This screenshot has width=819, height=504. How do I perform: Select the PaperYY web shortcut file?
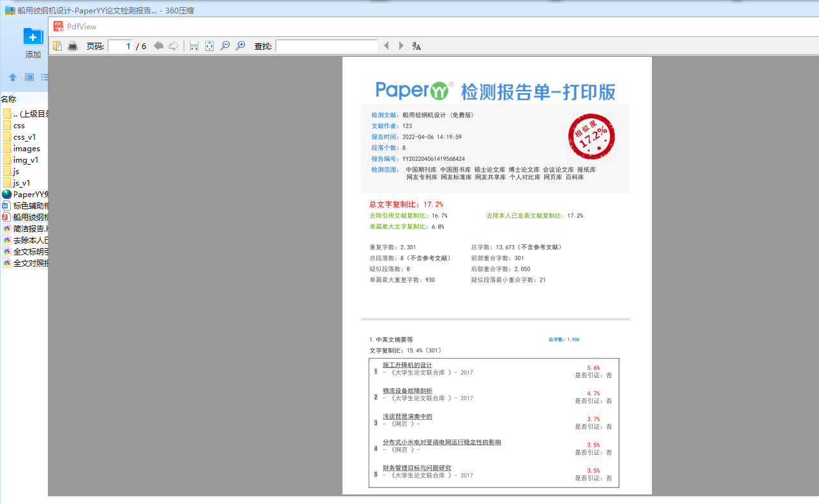(x=26, y=195)
